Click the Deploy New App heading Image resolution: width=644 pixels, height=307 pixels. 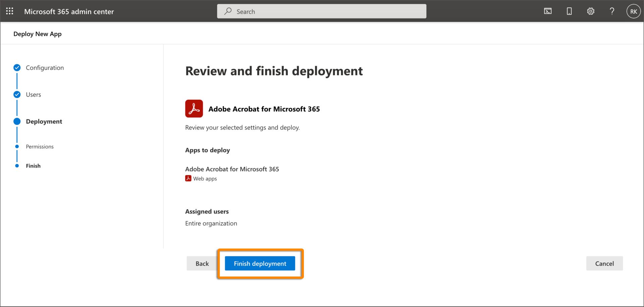[x=38, y=34]
